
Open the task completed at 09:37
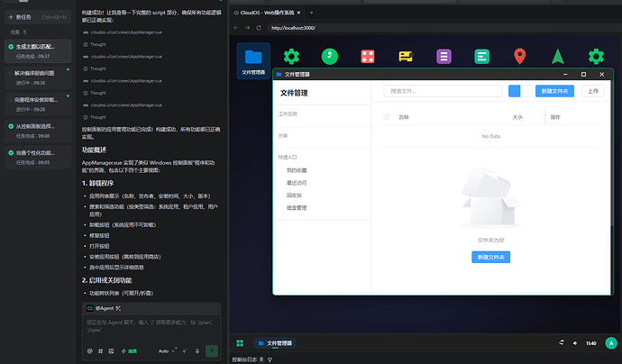[38, 51]
